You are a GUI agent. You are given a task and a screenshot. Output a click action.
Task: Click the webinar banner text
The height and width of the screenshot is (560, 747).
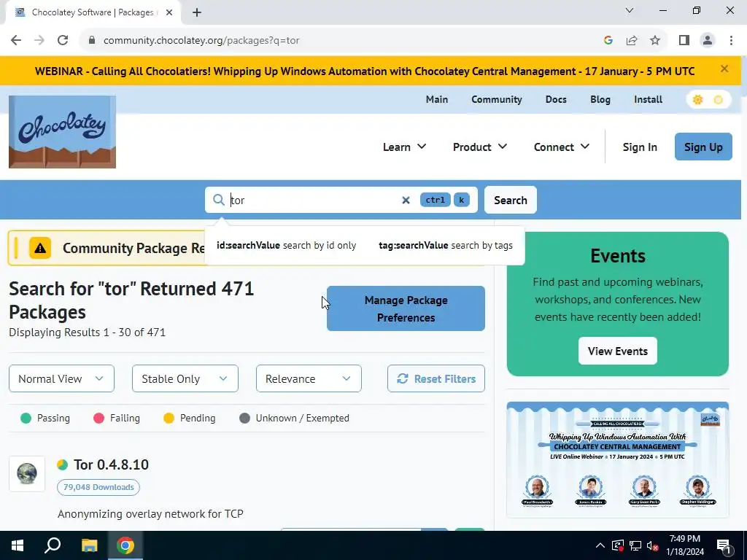[x=365, y=71]
